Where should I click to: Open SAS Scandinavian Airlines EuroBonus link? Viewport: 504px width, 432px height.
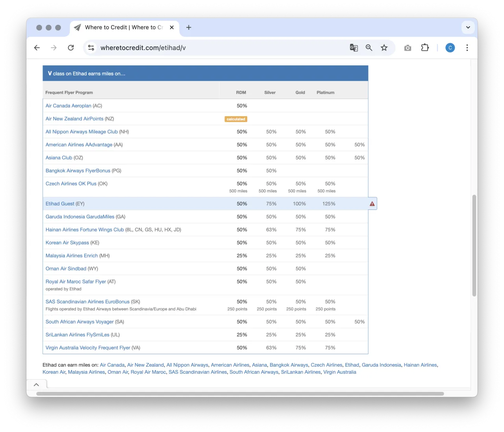pyautogui.click(x=87, y=302)
